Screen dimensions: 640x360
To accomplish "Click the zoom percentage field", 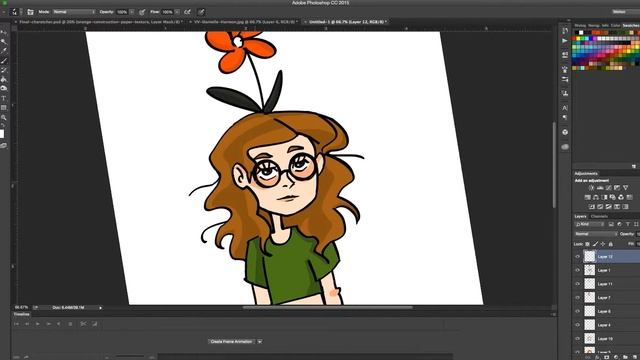I will pyautogui.click(x=21, y=308).
